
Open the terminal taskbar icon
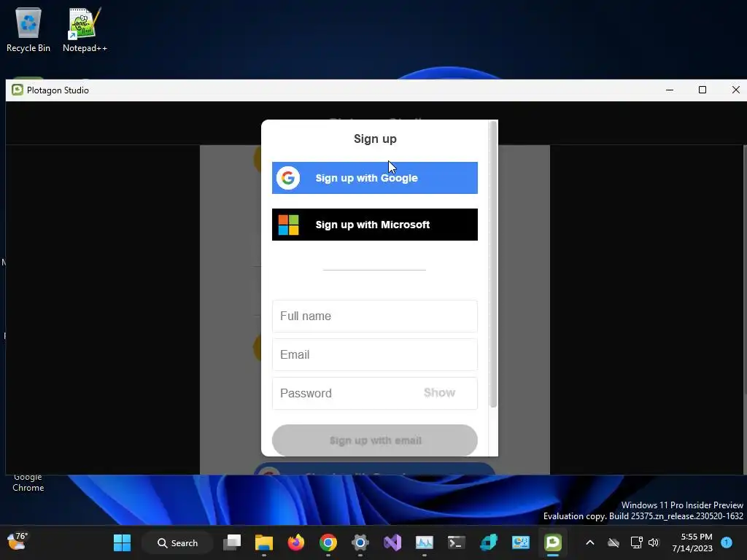click(x=456, y=542)
